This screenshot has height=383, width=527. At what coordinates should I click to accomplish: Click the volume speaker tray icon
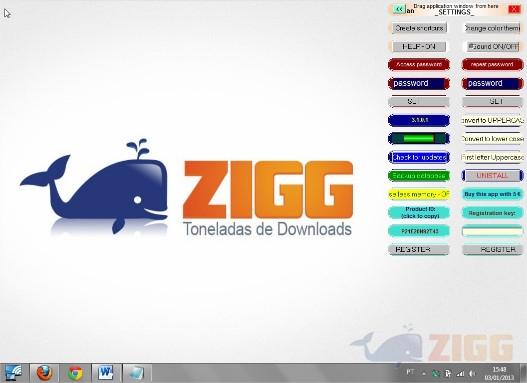point(472,373)
